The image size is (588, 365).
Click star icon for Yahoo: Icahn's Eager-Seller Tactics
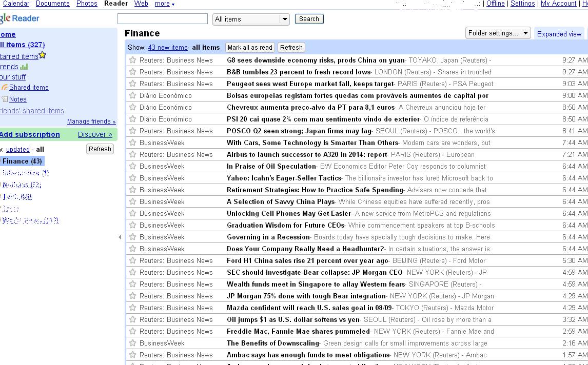[x=132, y=178]
